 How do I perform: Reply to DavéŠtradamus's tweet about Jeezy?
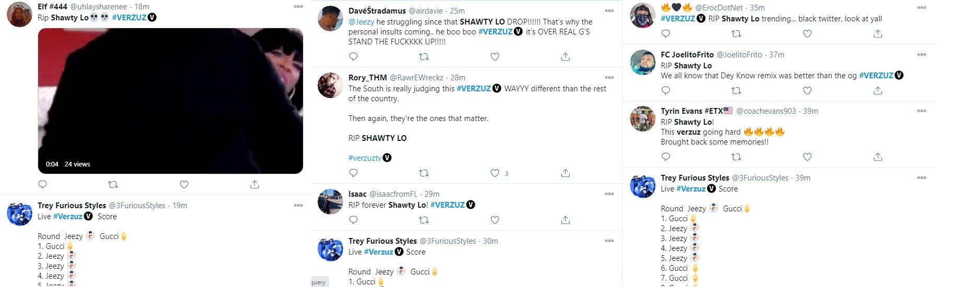coord(353,56)
